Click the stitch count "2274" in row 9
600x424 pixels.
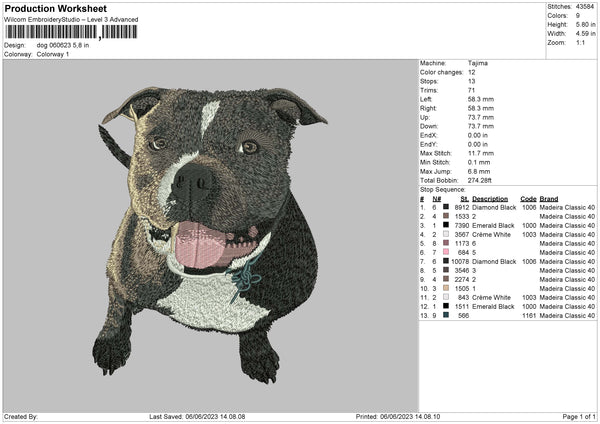click(461, 279)
